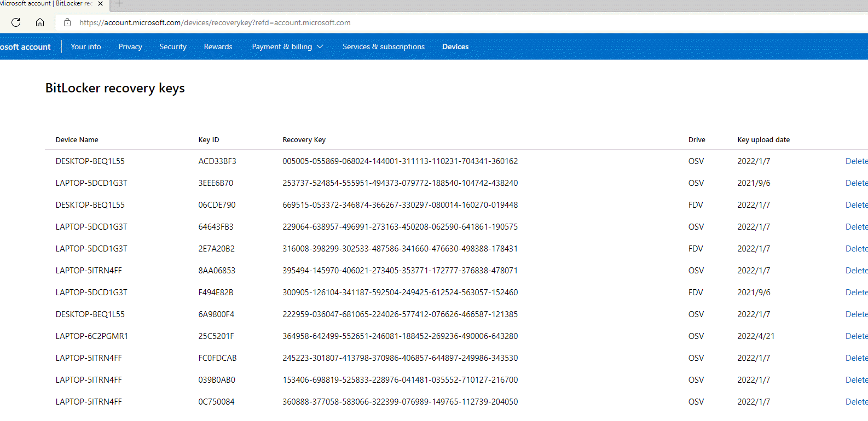Click the browser home icon
Viewport: 868px width, 421px height.
[40, 22]
